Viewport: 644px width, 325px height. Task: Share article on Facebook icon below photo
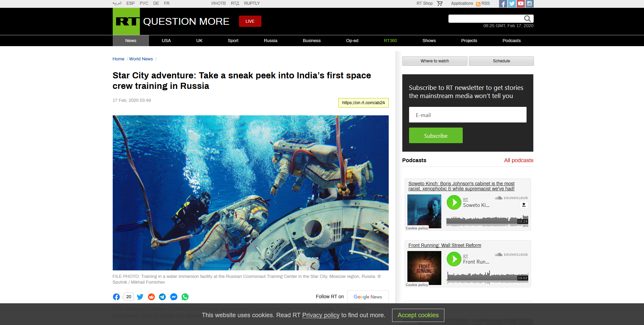(x=116, y=297)
